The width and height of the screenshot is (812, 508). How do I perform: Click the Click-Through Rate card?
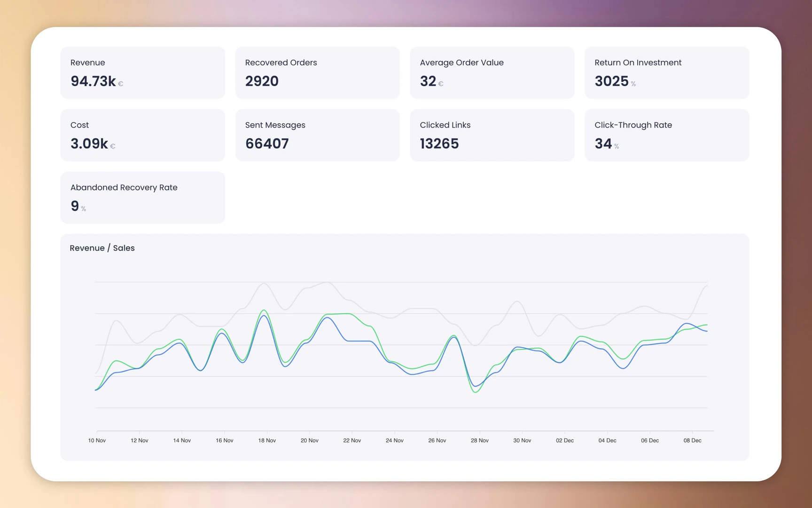pos(666,135)
